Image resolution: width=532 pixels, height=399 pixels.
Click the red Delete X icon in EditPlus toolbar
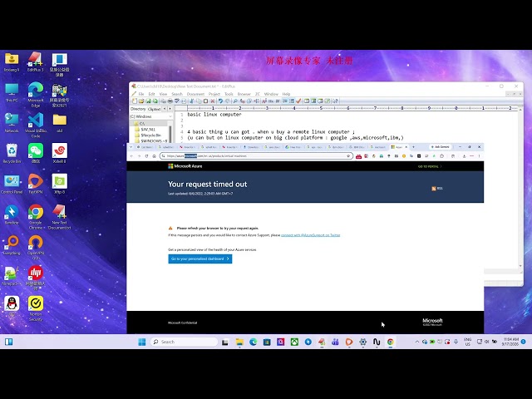pyautogui.click(x=213, y=101)
